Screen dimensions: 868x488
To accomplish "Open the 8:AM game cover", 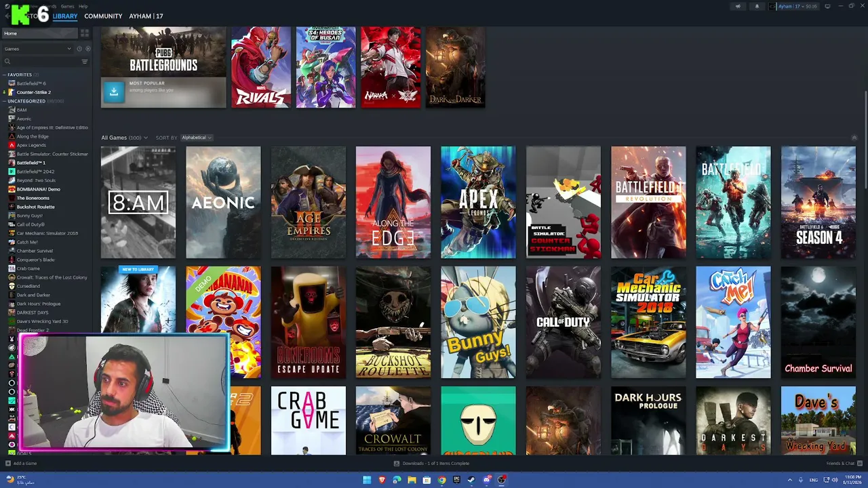I will pyautogui.click(x=138, y=202).
